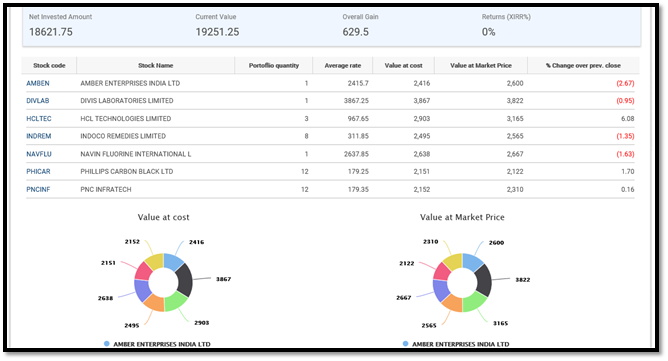Click the Value at Market Price chart title

tap(462, 217)
